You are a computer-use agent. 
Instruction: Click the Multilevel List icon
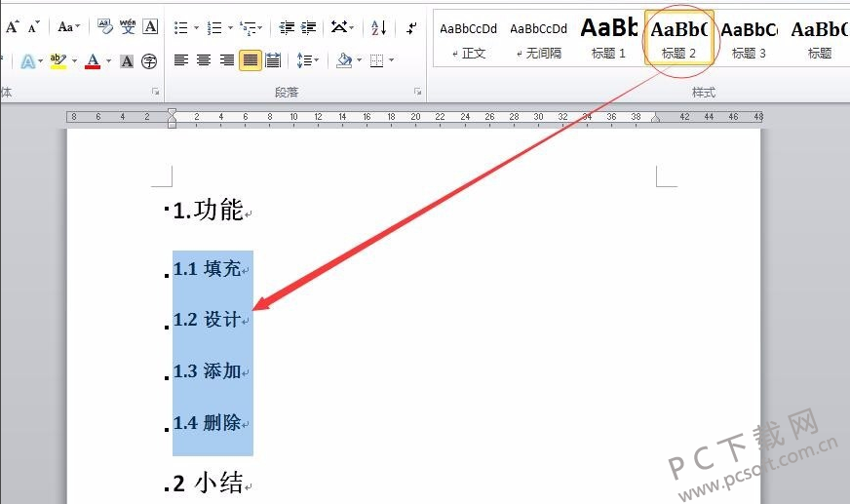coord(249,27)
